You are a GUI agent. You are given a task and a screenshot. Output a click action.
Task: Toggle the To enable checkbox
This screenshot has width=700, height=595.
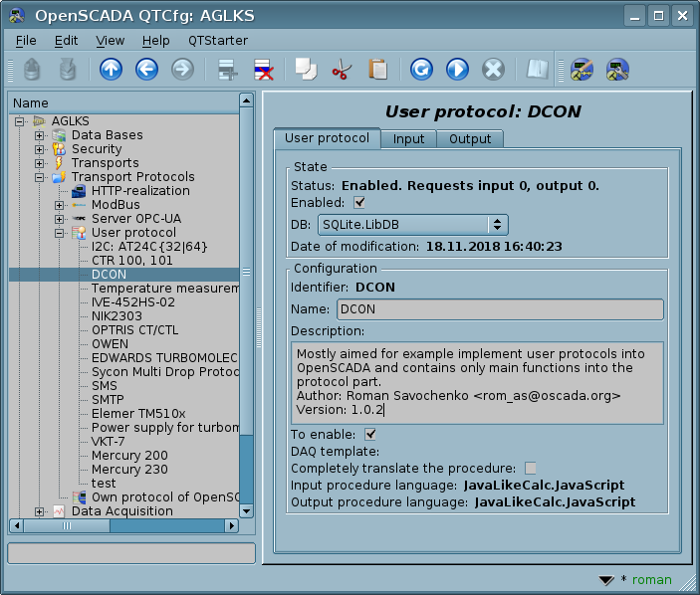370,434
